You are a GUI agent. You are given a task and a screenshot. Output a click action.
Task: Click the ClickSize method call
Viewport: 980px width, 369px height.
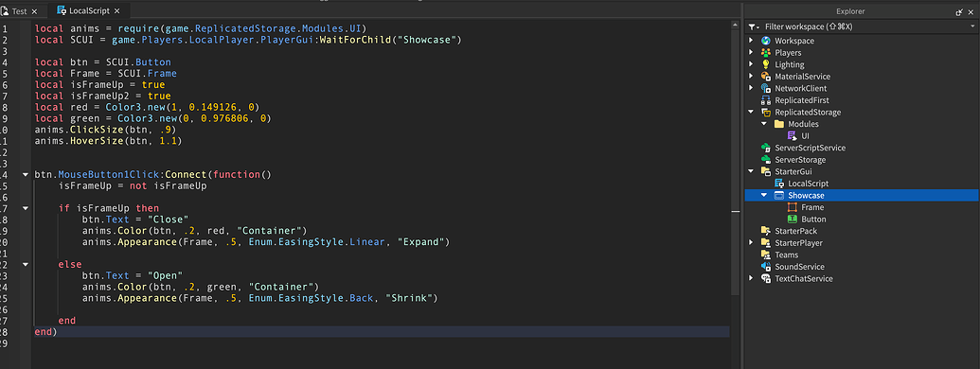tap(97, 130)
